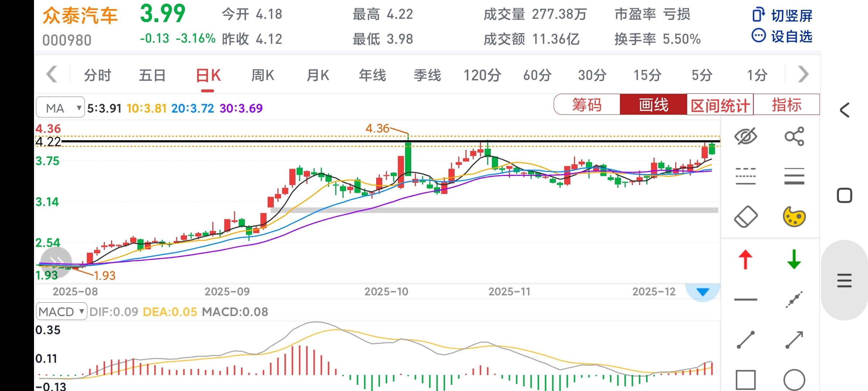Open the 区间统计 button
The height and width of the screenshot is (391, 868).
coord(720,105)
